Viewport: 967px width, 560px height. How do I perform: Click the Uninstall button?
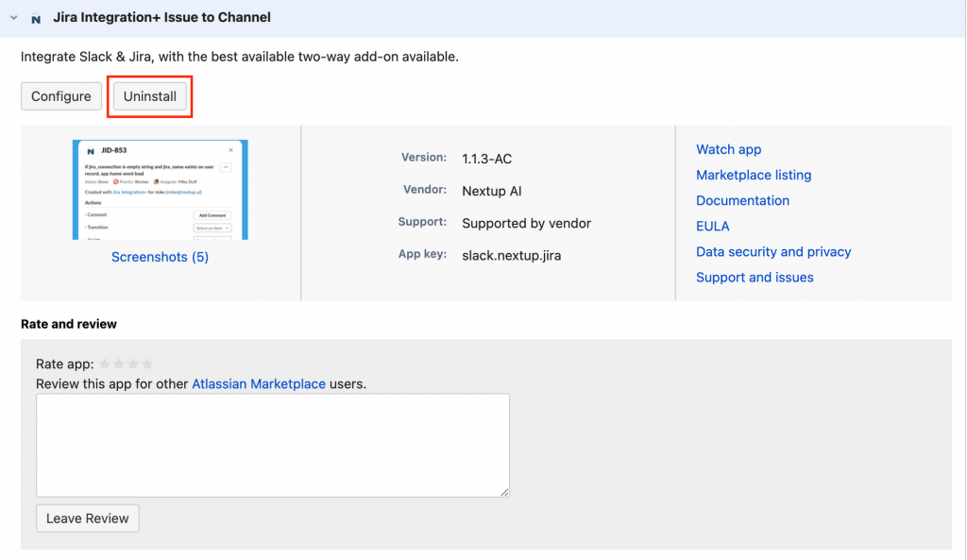150,96
